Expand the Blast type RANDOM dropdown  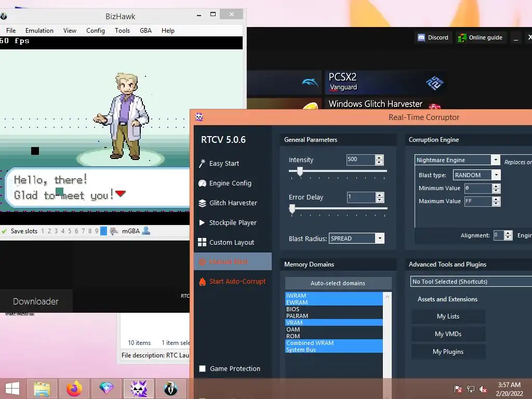[496, 175]
